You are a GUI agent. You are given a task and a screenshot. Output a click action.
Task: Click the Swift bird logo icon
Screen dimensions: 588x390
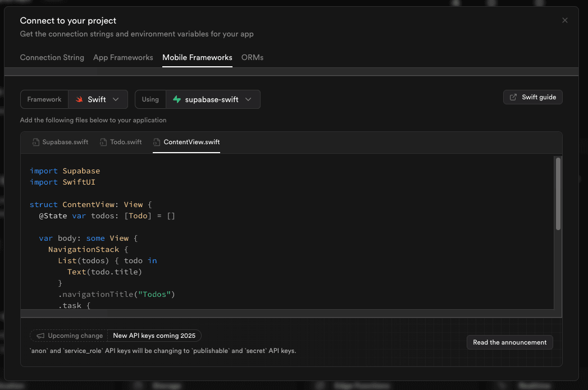point(80,99)
